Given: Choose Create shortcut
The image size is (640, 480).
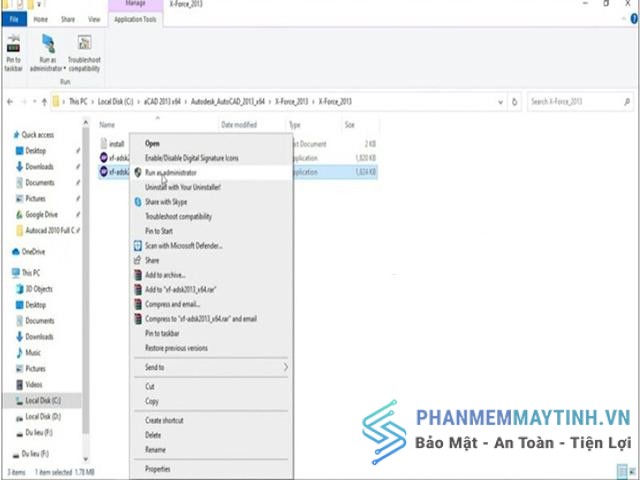Looking at the screenshot, I should click(x=211, y=420).
